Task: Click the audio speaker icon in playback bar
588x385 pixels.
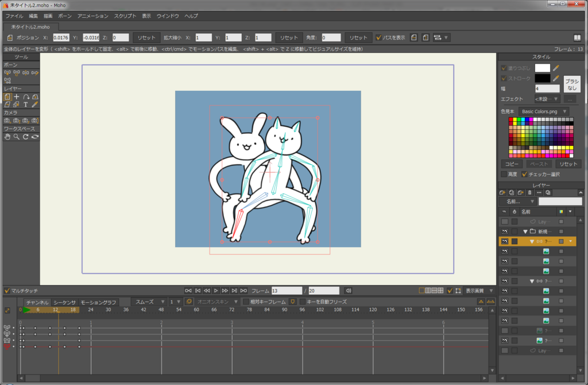Action: tap(349, 291)
